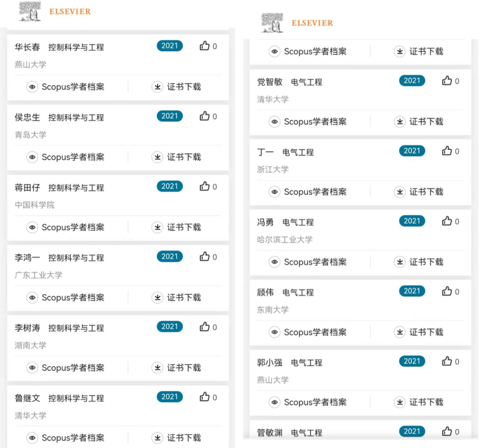Screen dimensions: 481x448
Task: Click the 2021 badge on 丁一's card
Action: [x=412, y=151]
